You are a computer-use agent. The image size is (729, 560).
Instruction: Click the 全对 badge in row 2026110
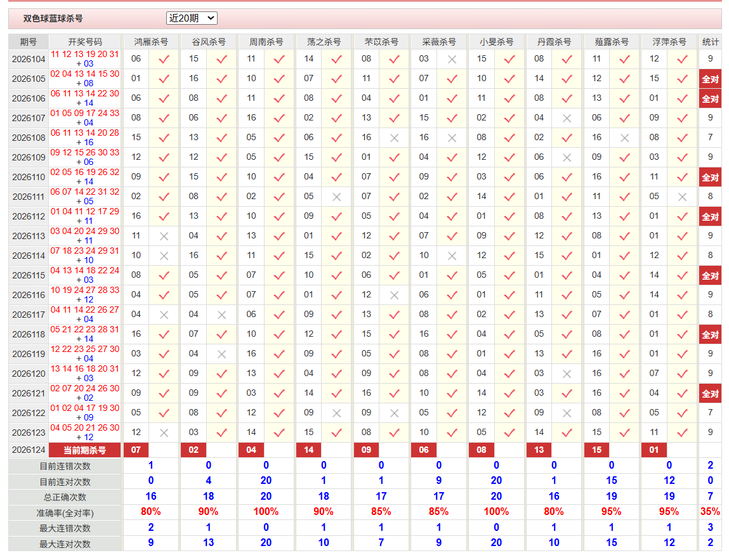710,178
